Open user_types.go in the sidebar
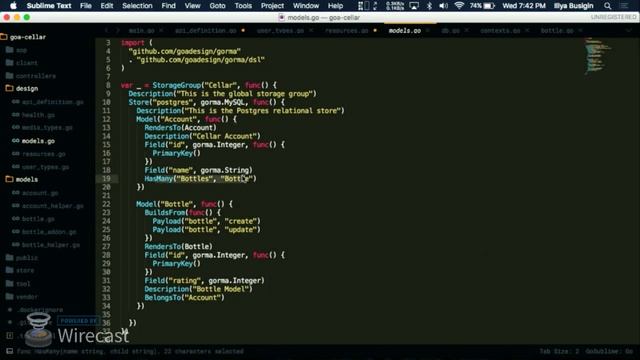This screenshot has width=640, height=360. tap(45, 167)
